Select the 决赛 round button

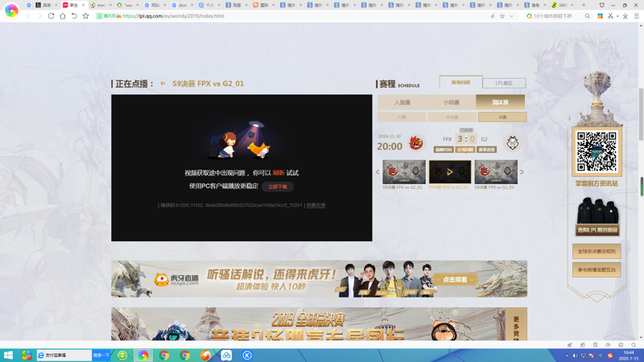click(x=502, y=117)
